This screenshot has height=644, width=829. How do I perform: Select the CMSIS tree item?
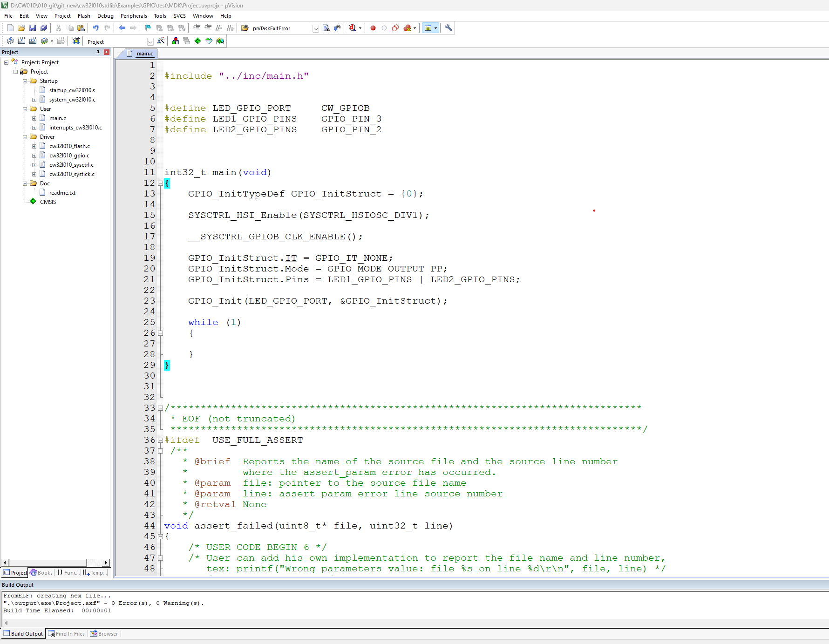48,202
